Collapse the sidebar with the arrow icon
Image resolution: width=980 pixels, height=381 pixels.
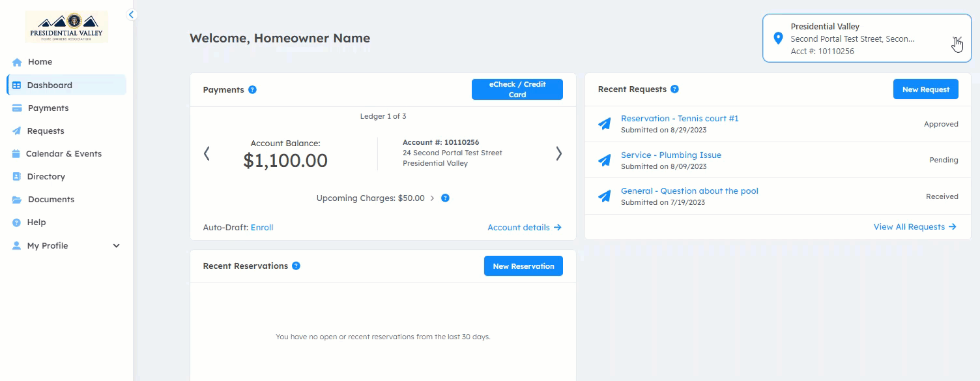click(x=132, y=14)
